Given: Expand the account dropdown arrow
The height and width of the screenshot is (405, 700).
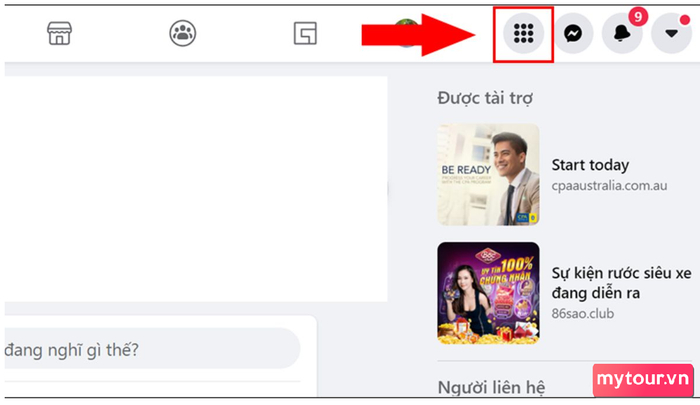Looking at the screenshot, I should 671,33.
